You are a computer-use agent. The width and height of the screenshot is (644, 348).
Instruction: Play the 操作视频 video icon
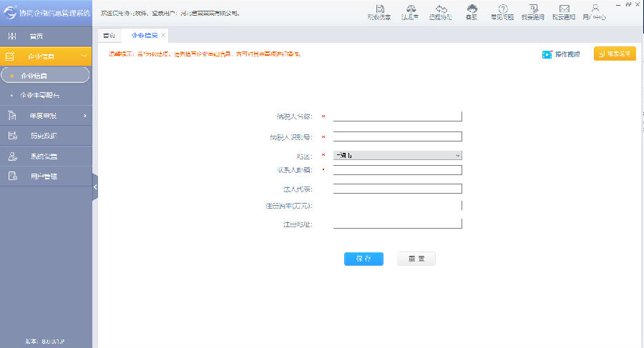pos(547,54)
